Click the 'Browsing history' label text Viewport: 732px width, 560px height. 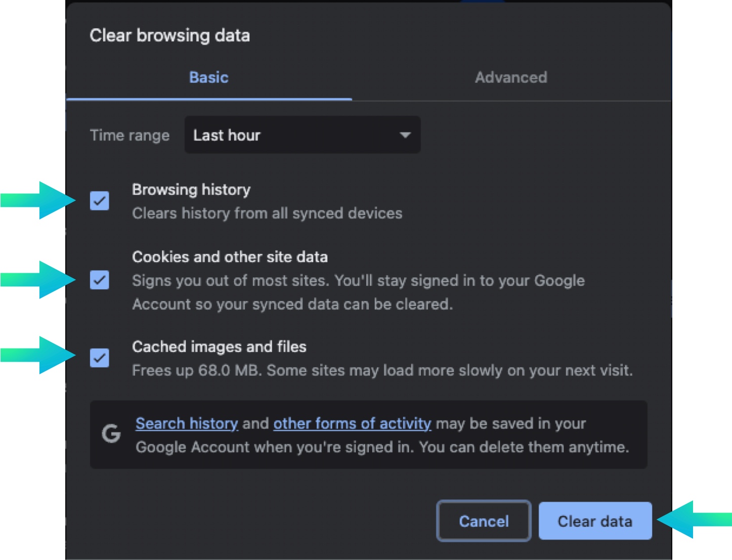tap(191, 190)
